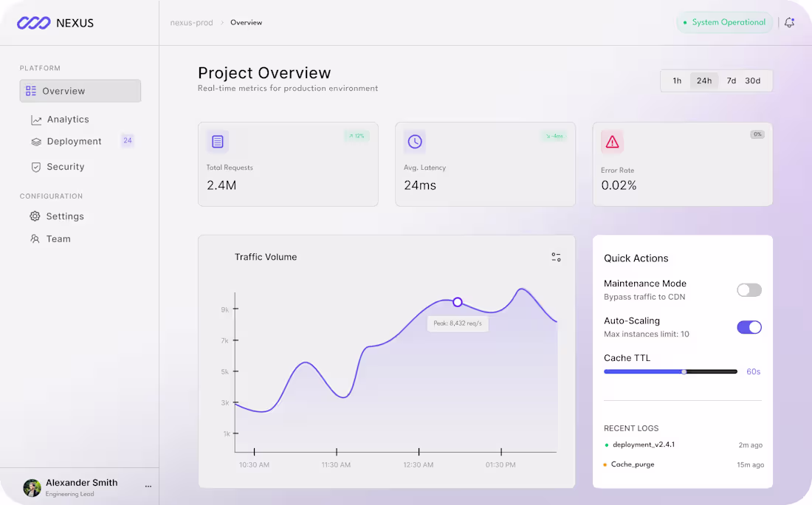Viewport: 812px width, 505px height.
Task: Select the Overview sidebar entry
Action: coord(80,90)
